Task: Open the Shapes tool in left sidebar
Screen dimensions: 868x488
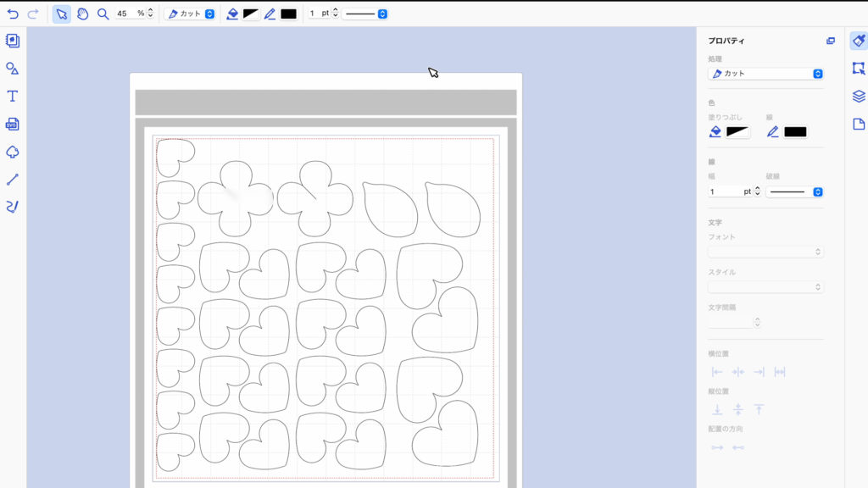Action: pos(12,68)
